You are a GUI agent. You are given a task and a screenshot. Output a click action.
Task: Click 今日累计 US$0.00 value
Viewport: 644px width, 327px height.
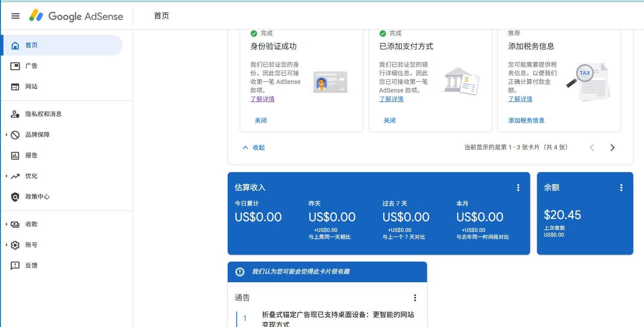[x=258, y=217]
